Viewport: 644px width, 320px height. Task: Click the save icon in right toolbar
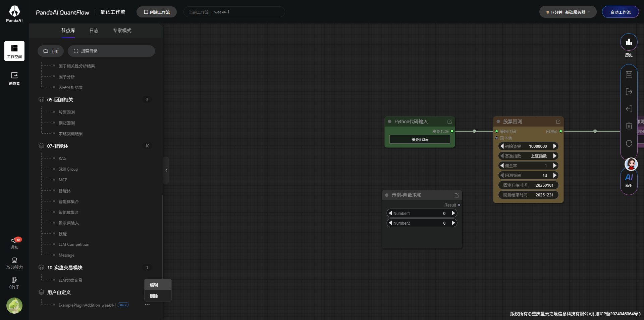pyautogui.click(x=629, y=75)
